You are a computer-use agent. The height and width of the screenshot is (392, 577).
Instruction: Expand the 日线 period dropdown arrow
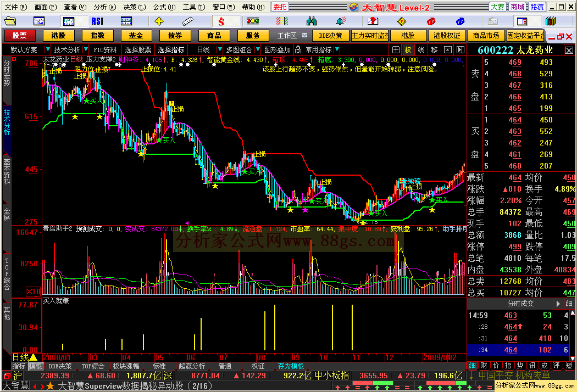coord(220,49)
